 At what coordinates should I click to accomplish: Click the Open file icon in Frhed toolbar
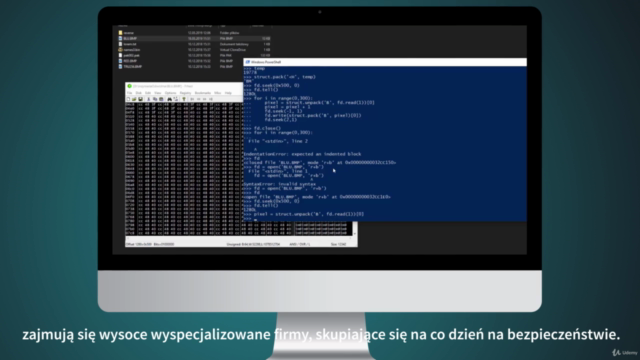pyautogui.click(x=134, y=99)
